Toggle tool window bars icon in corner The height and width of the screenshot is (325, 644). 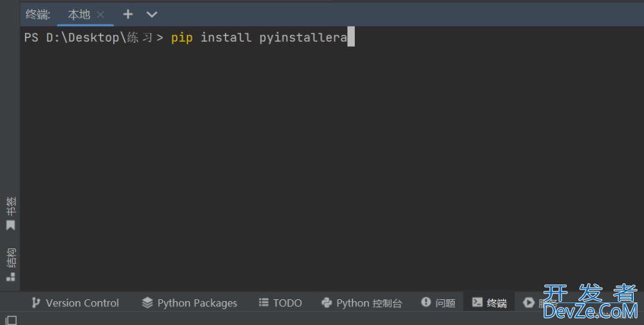coord(11,320)
